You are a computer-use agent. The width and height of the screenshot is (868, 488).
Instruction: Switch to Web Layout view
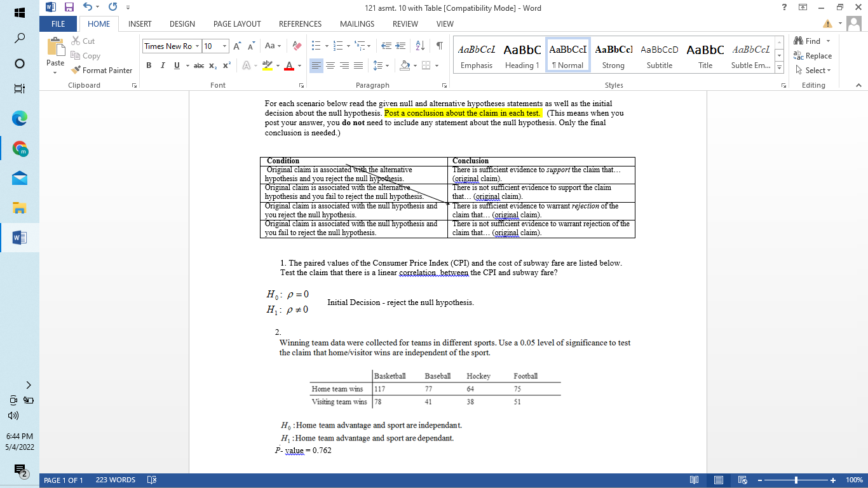tap(742, 480)
